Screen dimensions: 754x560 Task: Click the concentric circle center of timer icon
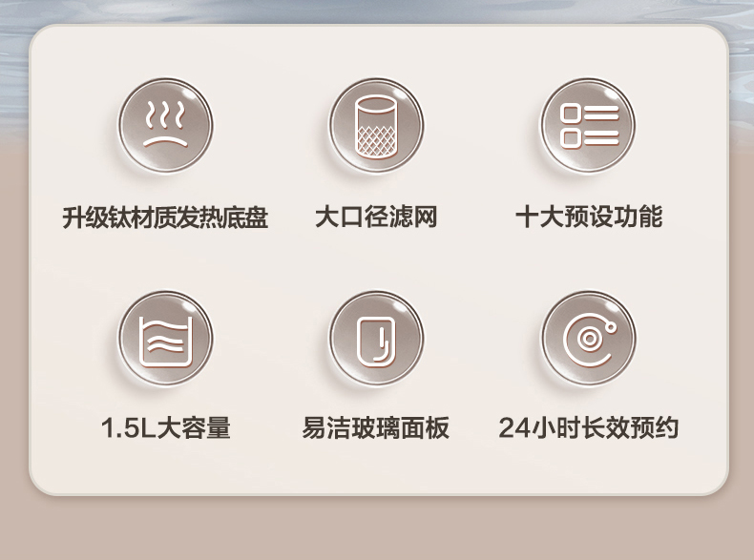pyautogui.click(x=589, y=339)
